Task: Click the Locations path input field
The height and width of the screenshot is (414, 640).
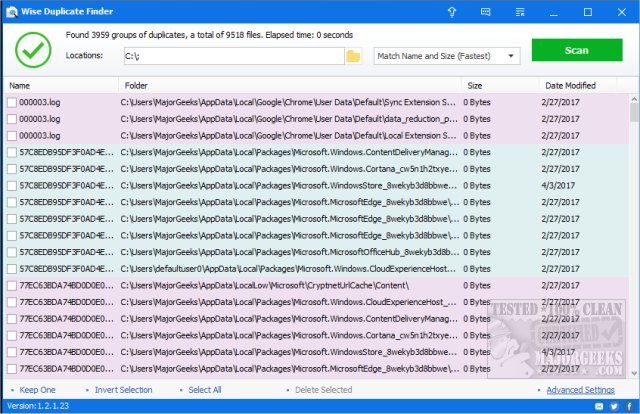Action: click(234, 56)
